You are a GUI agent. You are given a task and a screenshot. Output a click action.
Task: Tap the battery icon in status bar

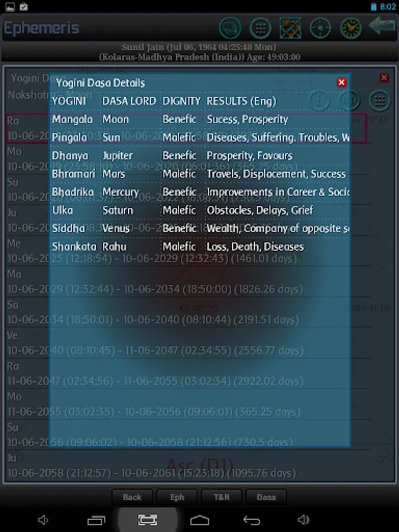tap(374, 7)
